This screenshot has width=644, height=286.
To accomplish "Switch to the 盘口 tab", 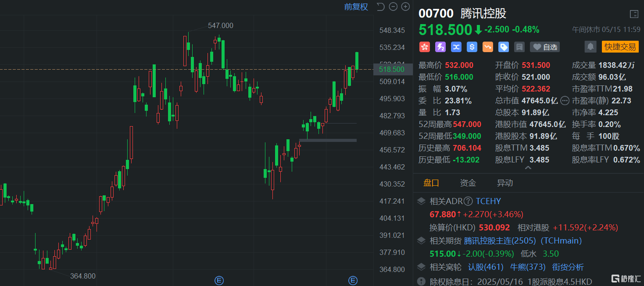I will click(431, 183).
